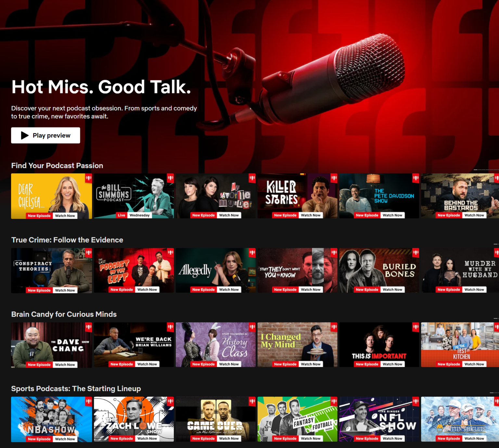Click Watch Now on Behind the Bastards
The width and height of the screenshot is (499, 448).
474,215
